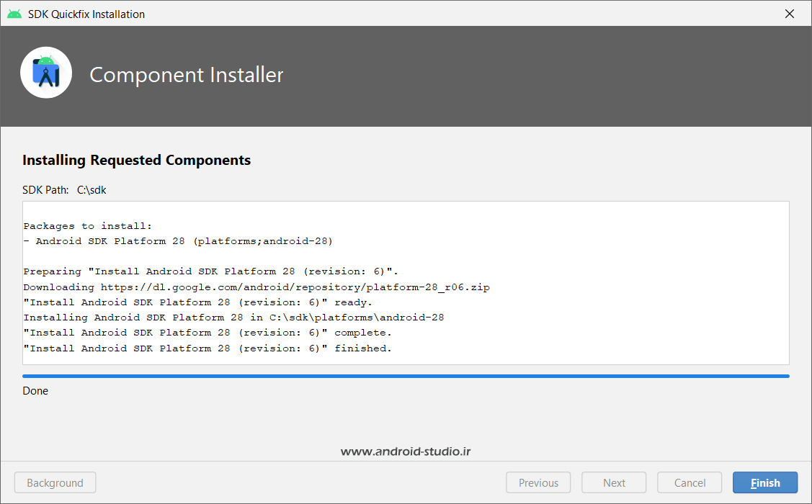The image size is (812, 504).
Task: Click the Done status label
Action: [35, 391]
